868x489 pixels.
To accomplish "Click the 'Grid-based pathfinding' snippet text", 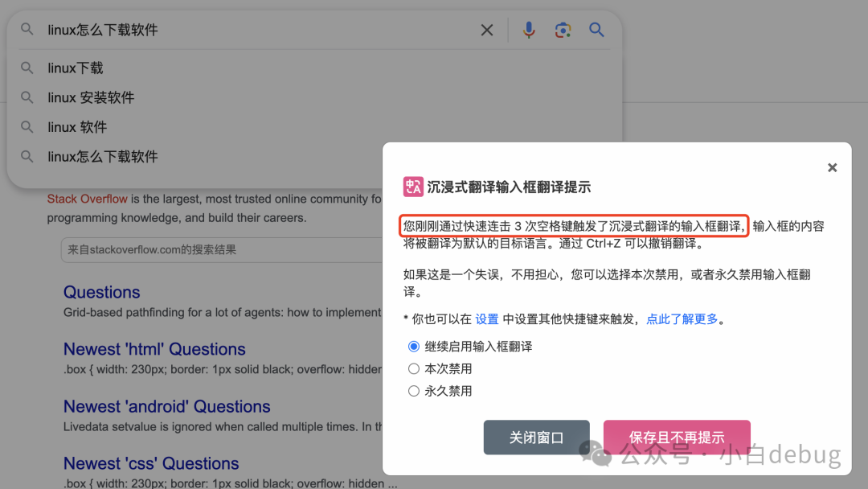I will [x=222, y=312].
